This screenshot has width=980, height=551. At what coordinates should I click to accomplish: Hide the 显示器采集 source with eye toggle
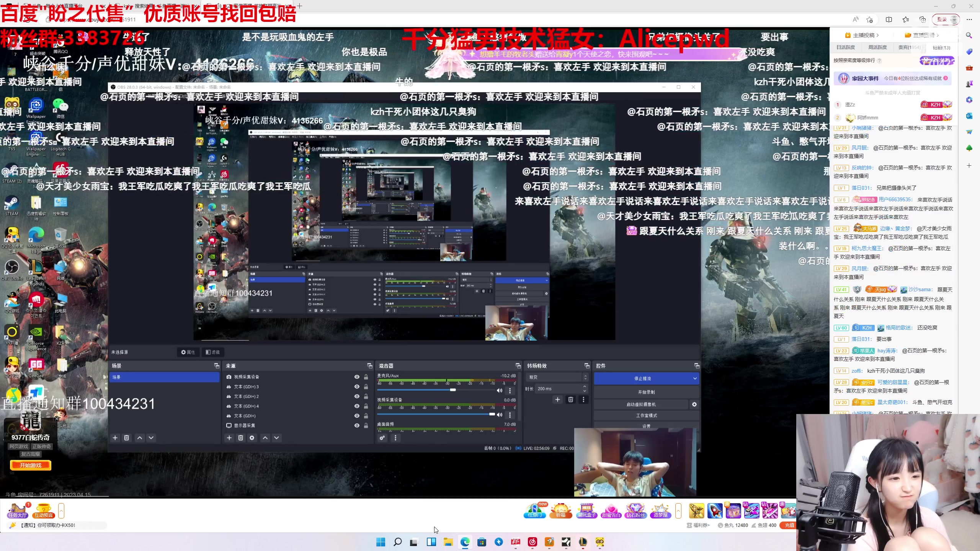click(x=357, y=425)
